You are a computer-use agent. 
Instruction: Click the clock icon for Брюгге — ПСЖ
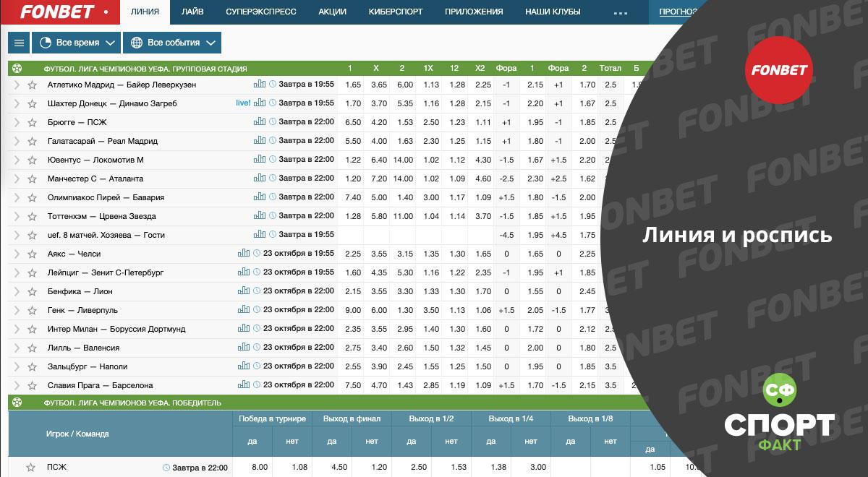(273, 122)
